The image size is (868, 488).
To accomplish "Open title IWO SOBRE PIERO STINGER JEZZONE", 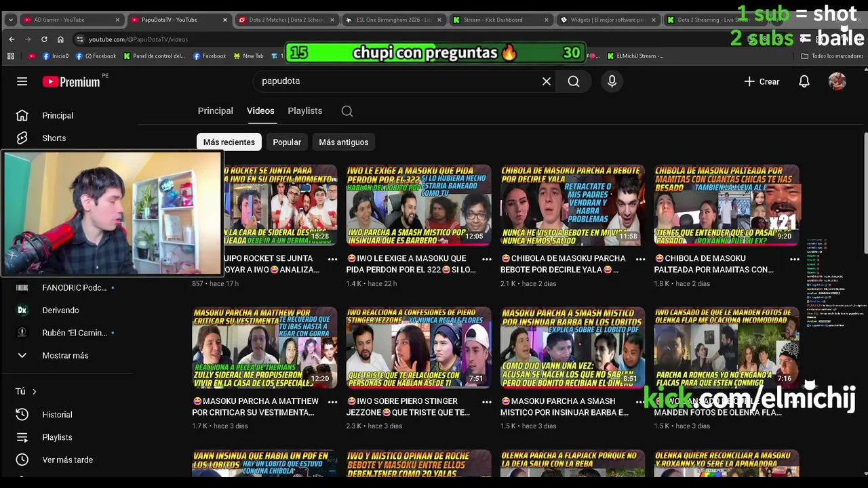I will pos(408,407).
